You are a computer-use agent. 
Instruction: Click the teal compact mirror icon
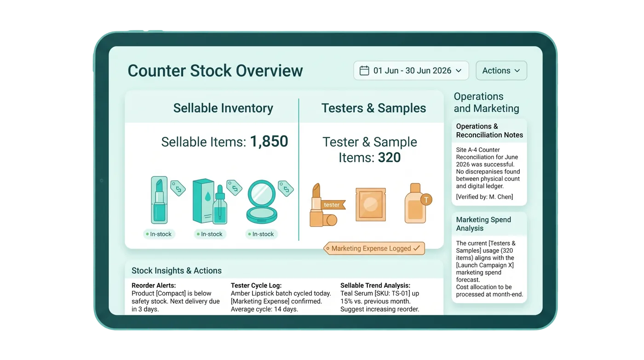[262, 202]
